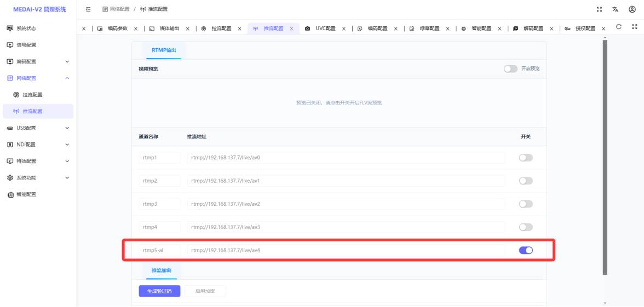The height and width of the screenshot is (307, 644).
Task: Click the rtmp3 channel name field
Action: pos(159,204)
